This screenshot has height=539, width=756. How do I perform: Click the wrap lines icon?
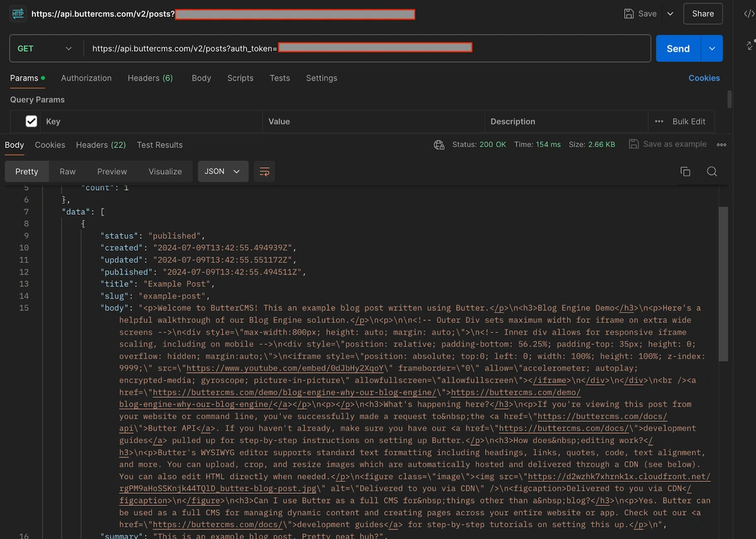[265, 171]
